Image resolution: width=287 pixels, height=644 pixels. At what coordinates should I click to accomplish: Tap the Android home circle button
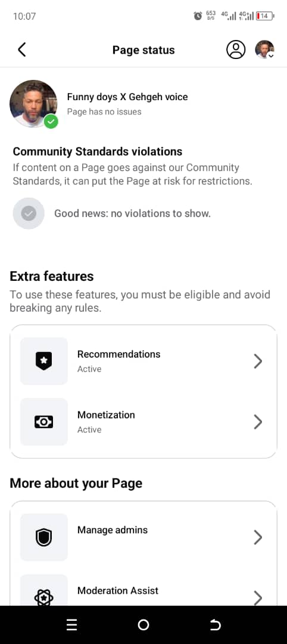[x=143, y=625]
